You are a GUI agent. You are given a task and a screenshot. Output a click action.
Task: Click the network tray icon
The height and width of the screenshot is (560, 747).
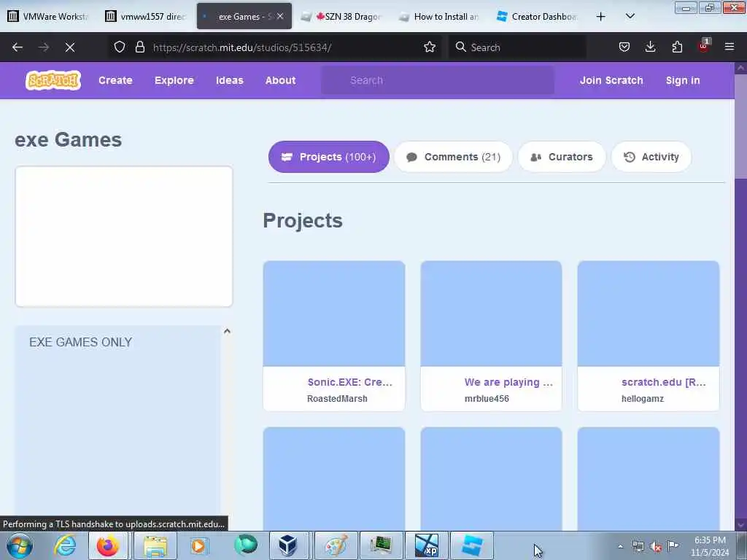638,547
